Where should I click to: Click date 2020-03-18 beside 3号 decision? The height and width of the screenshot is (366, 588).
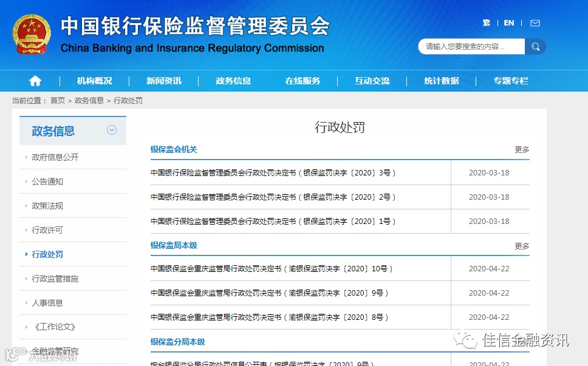(489, 173)
